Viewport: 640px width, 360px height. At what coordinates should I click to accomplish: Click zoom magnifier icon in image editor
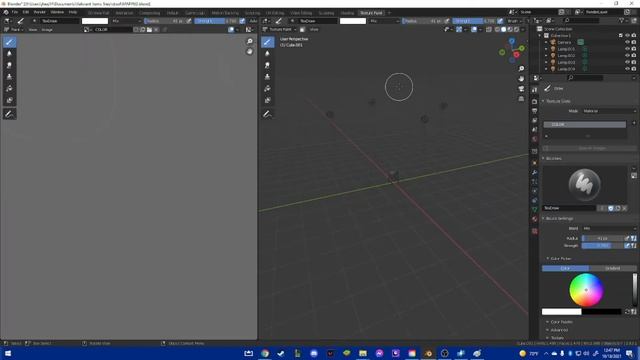[249, 42]
